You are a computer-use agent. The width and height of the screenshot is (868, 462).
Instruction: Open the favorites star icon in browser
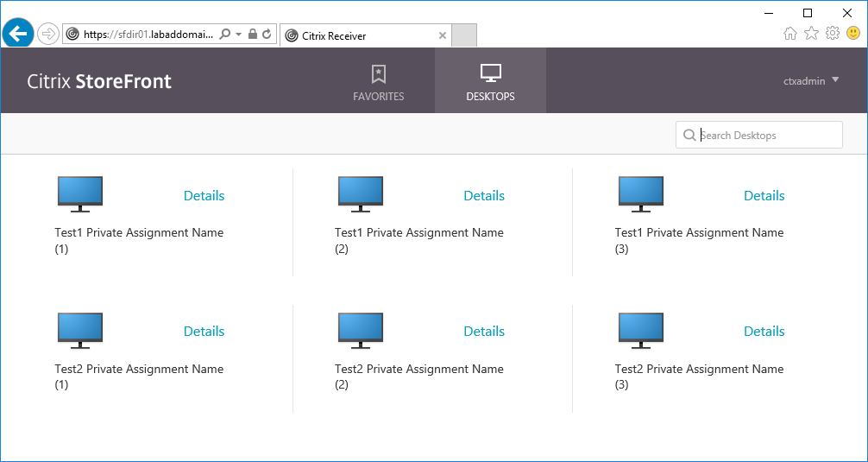pyautogui.click(x=811, y=34)
